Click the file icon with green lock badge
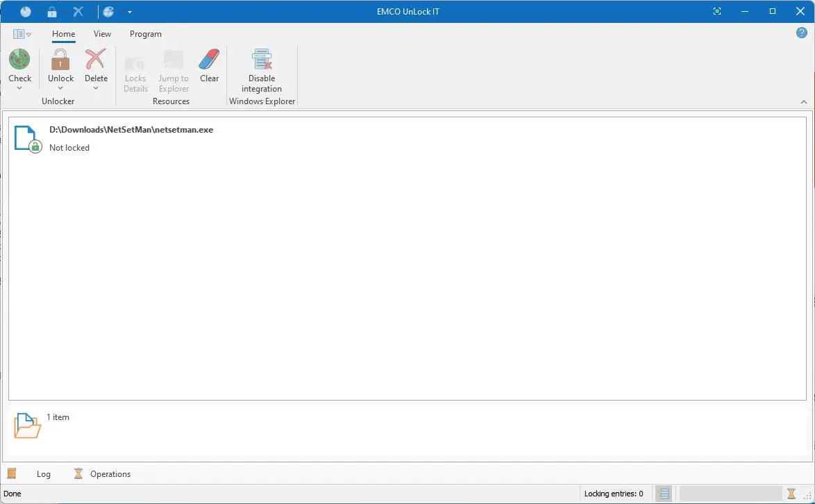This screenshot has height=504, width=815. pyautogui.click(x=28, y=139)
